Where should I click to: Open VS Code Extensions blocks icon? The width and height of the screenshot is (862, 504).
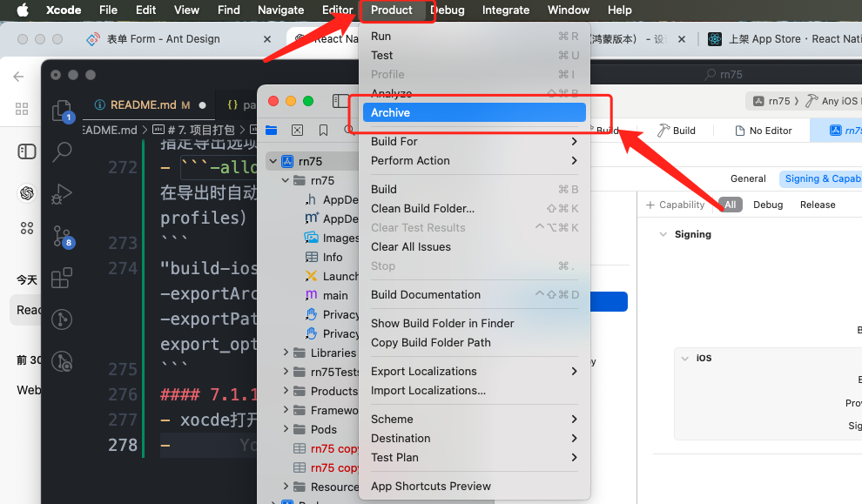[62, 279]
